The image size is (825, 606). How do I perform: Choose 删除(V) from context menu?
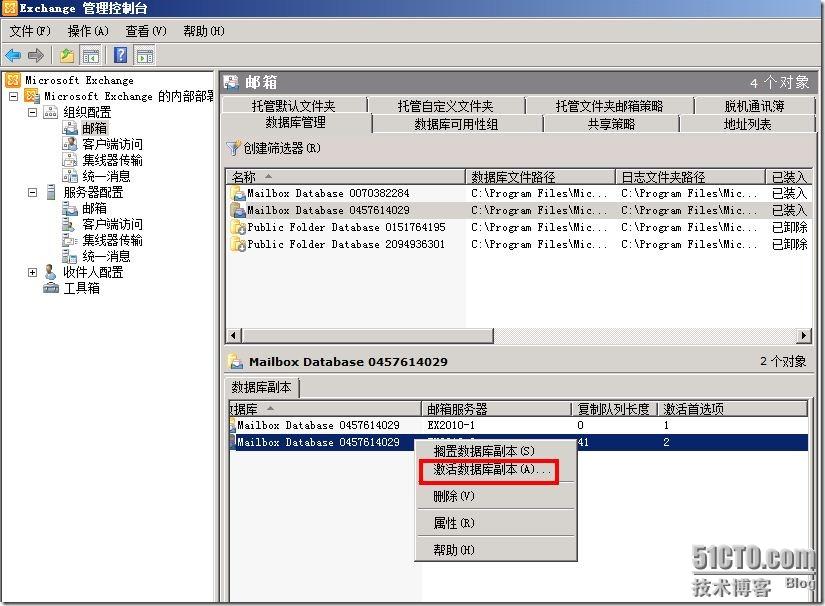495,496
